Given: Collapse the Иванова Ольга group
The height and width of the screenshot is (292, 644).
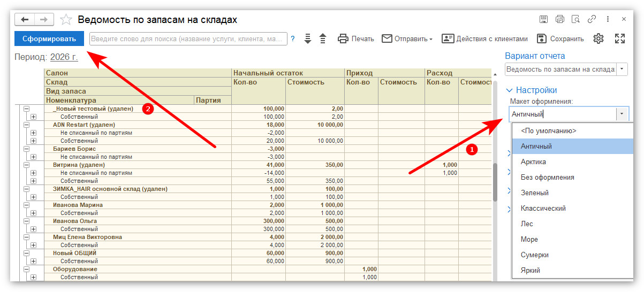Looking at the screenshot, I should click(x=25, y=221).
